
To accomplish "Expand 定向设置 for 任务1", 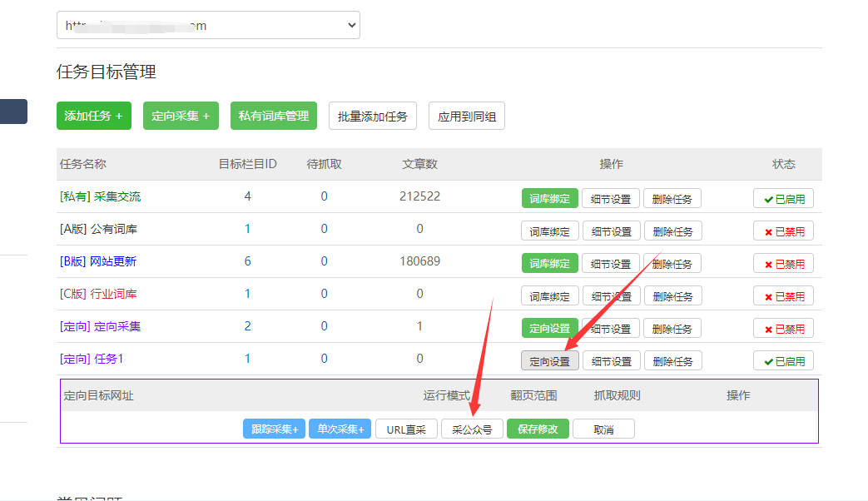I will click(x=550, y=360).
